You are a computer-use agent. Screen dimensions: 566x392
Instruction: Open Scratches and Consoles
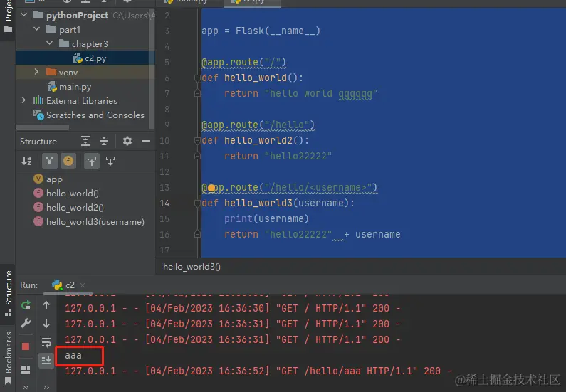pos(89,115)
